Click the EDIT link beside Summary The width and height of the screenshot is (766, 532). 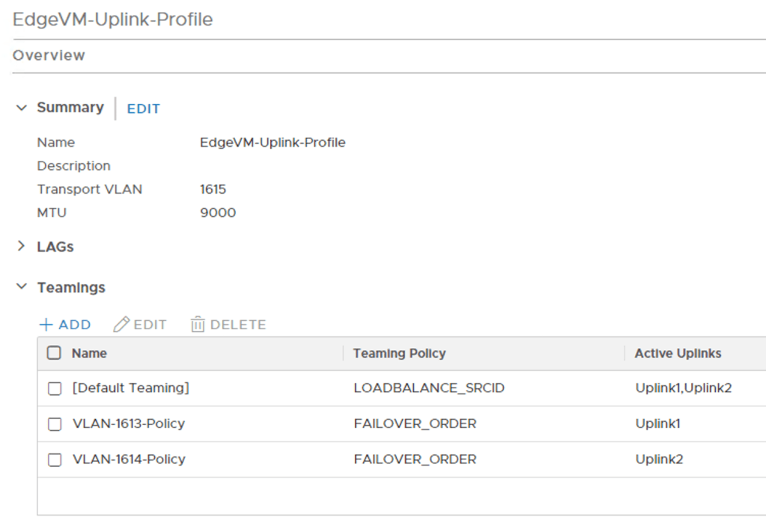click(x=143, y=108)
